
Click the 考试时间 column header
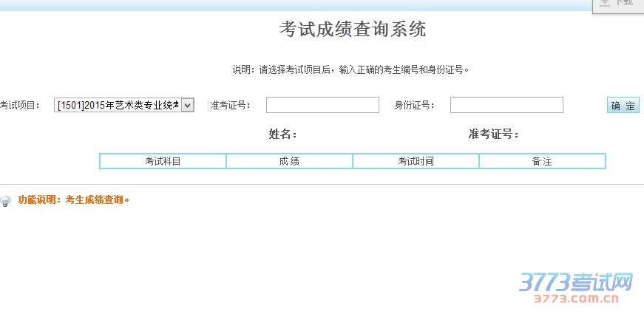click(416, 161)
